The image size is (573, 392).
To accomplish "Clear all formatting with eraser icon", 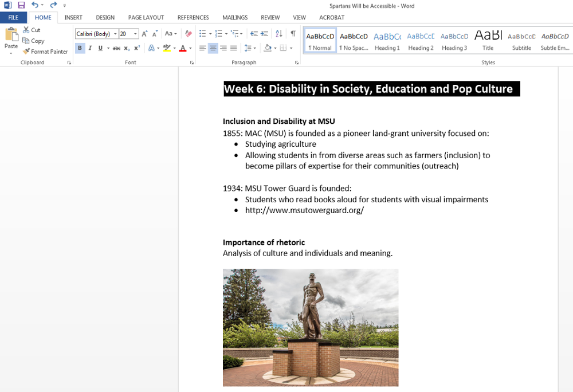I will click(189, 34).
